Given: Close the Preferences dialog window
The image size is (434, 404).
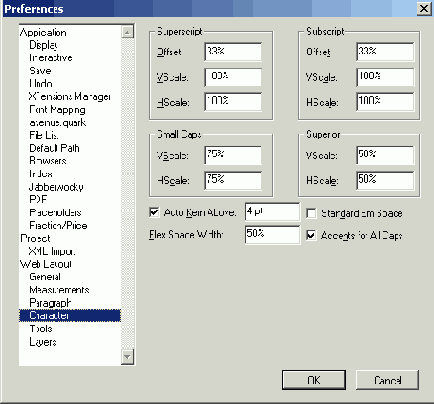Looking at the screenshot, I should click(424, 8).
